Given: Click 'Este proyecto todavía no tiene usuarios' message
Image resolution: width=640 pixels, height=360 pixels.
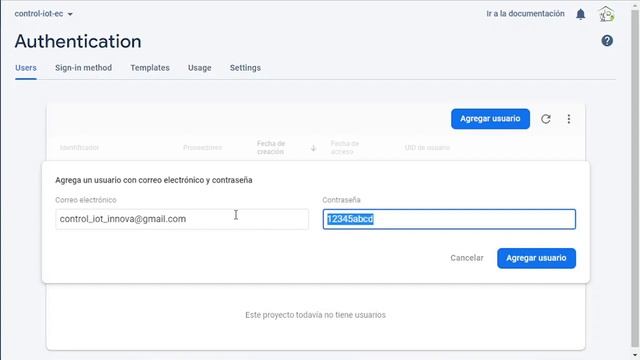Looking at the screenshot, I should point(315,315).
